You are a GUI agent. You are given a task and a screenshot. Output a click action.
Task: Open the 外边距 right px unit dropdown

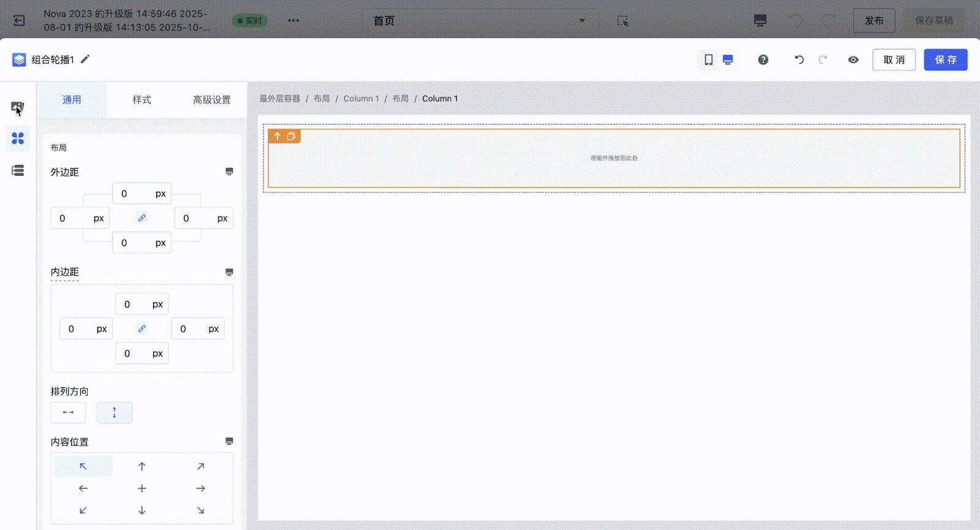[222, 218]
